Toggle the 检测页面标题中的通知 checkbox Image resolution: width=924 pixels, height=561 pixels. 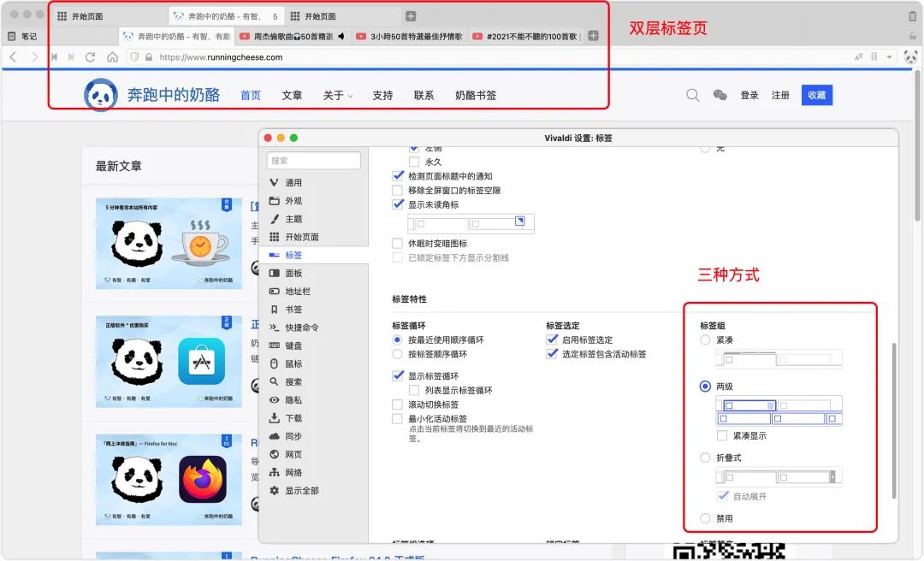point(398,175)
